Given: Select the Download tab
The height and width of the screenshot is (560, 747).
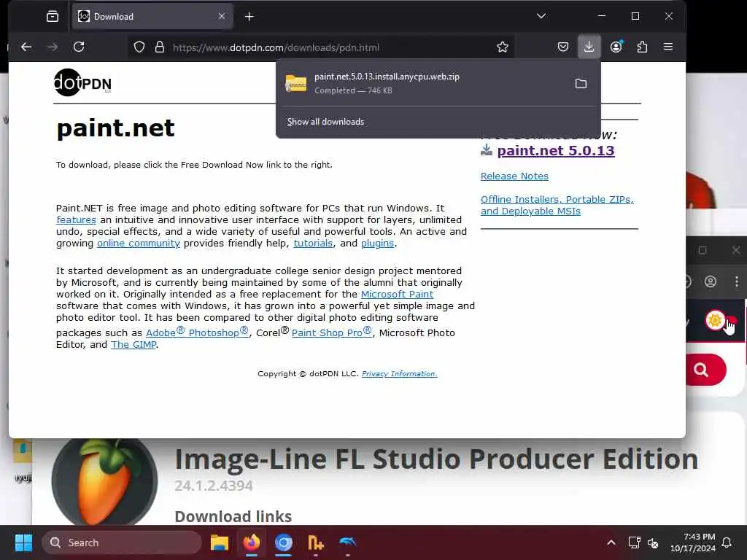Looking at the screenshot, I should [x=152, y=17].
